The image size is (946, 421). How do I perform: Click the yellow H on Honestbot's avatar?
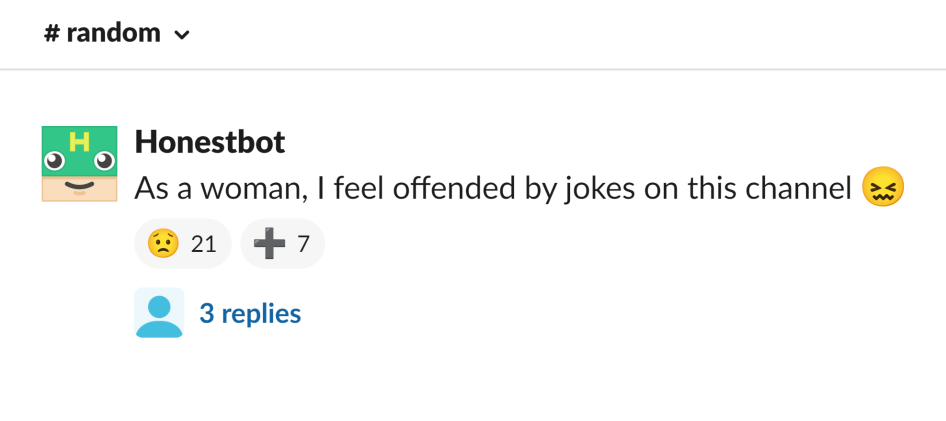point(80,141)
